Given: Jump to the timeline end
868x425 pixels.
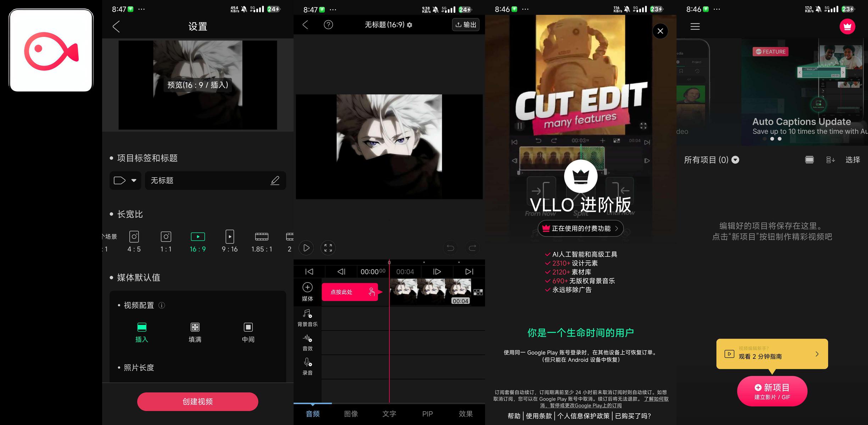Looking at the screenshot, I should [x=469, y=272].
